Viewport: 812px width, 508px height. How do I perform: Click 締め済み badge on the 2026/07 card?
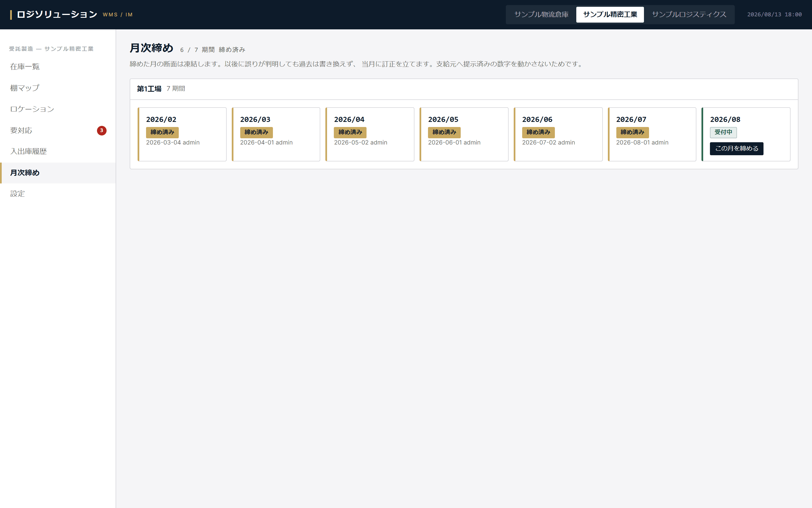[x=632, y=132]
